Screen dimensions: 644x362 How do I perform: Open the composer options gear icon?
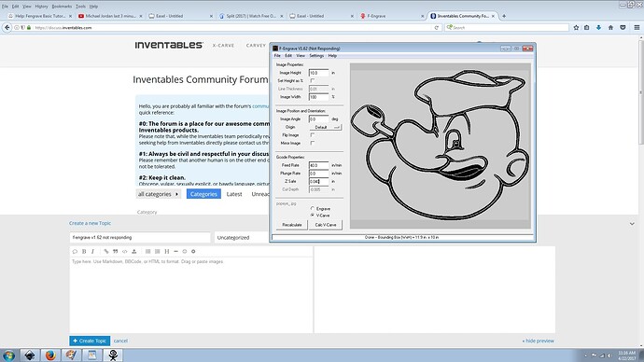193,251
